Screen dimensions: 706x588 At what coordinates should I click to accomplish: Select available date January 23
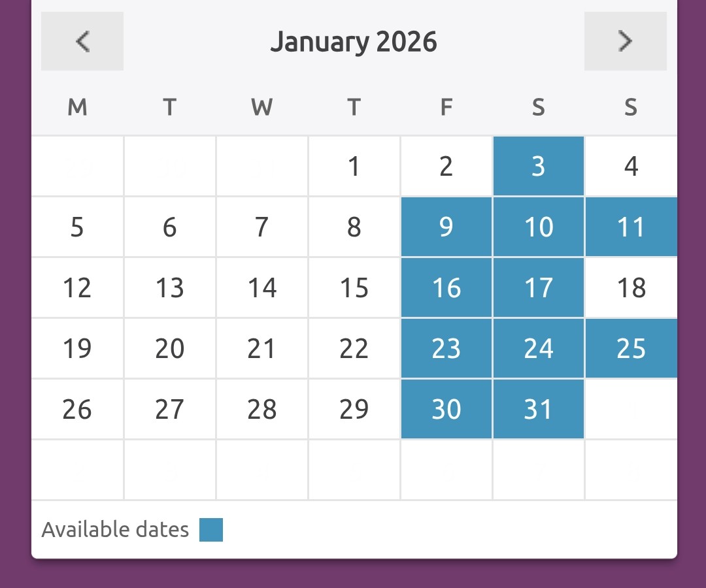pyautogui.click(x=446, y=349)
